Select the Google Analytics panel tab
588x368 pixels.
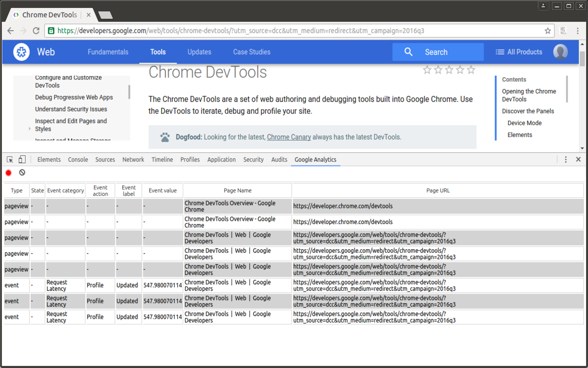click(316, 160)
